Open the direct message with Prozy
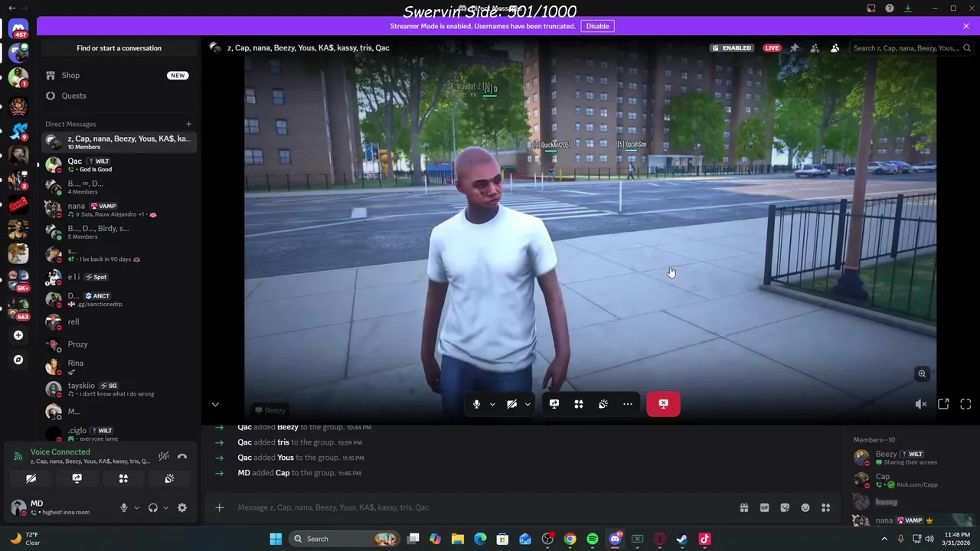 (119, 344)
